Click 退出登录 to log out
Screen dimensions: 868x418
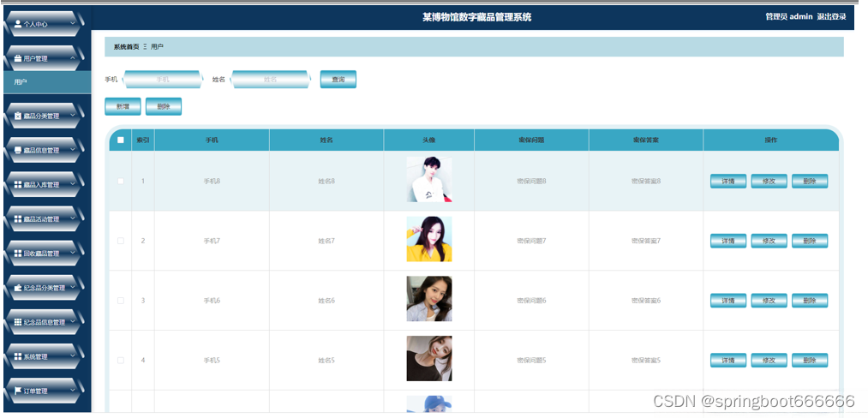[x=831, y=16]
